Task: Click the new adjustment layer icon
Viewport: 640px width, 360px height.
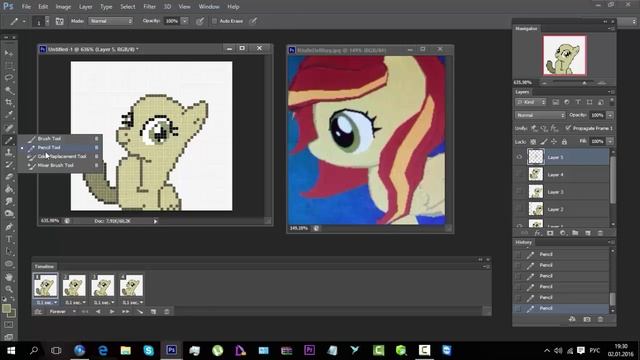Action: (x=563, y=233)
